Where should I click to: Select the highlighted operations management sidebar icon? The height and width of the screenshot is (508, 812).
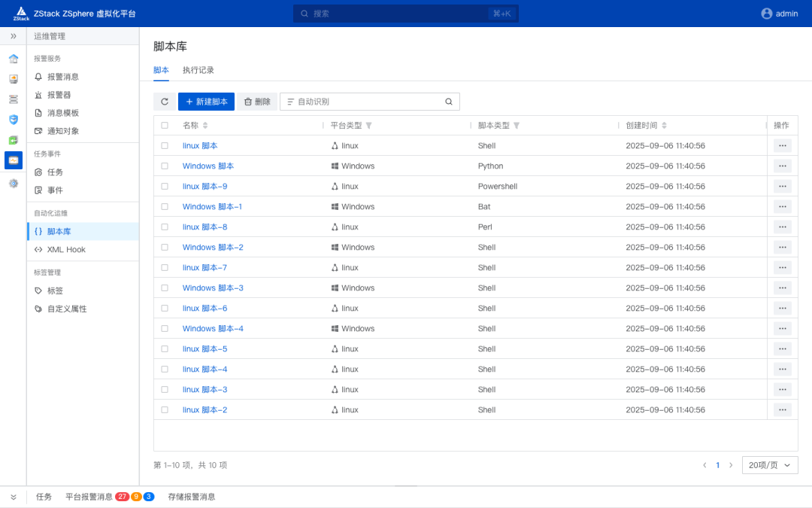point(14,160)
